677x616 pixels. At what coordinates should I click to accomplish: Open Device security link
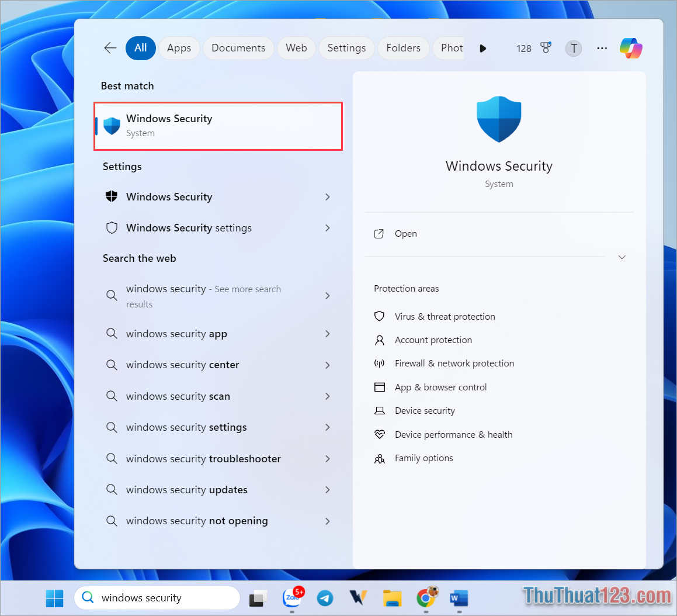tap(425, 410)
